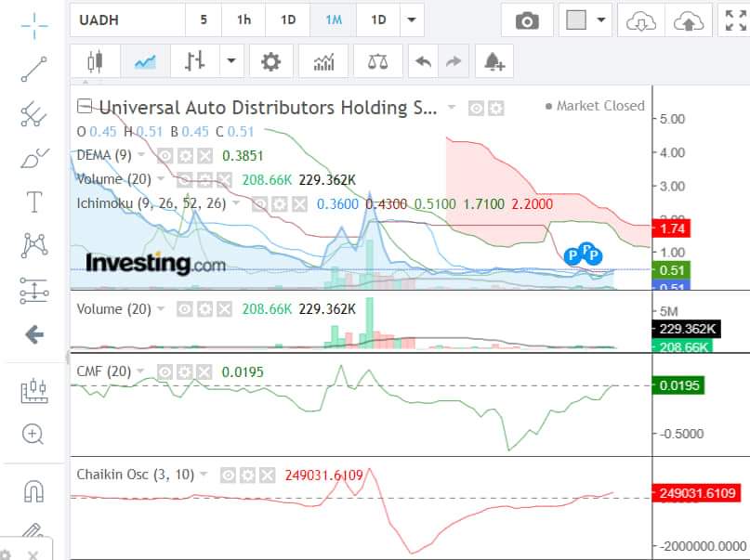750x560 pixels.
Task: Click the blue P pivot markers
Action: pyautogui.click(x=583, y=254)
